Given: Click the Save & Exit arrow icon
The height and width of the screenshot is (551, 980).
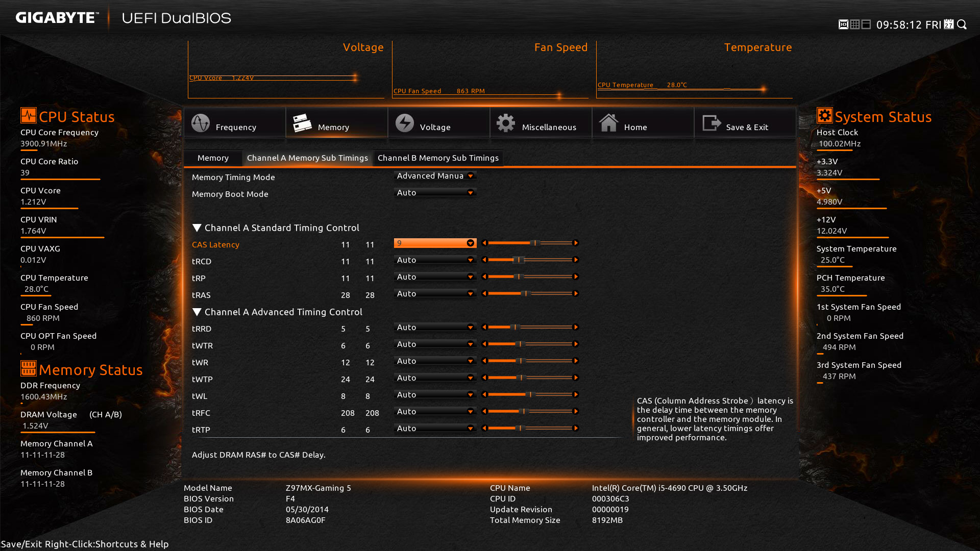Looking at the screenshot, I should 711,123.
